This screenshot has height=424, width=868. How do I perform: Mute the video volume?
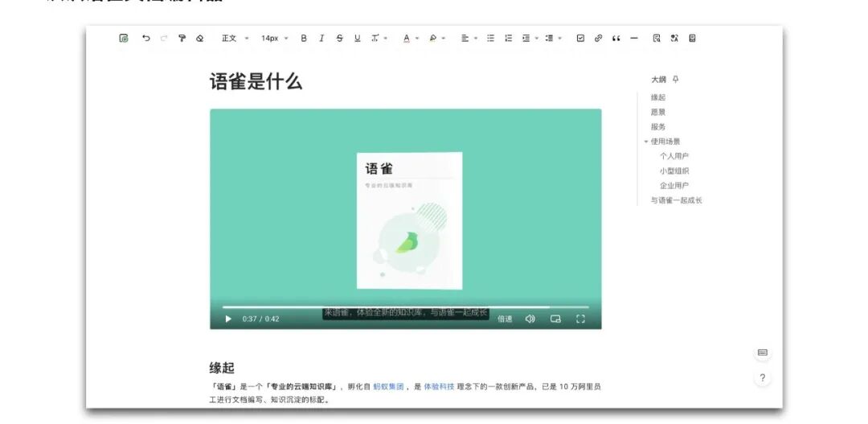530,319
